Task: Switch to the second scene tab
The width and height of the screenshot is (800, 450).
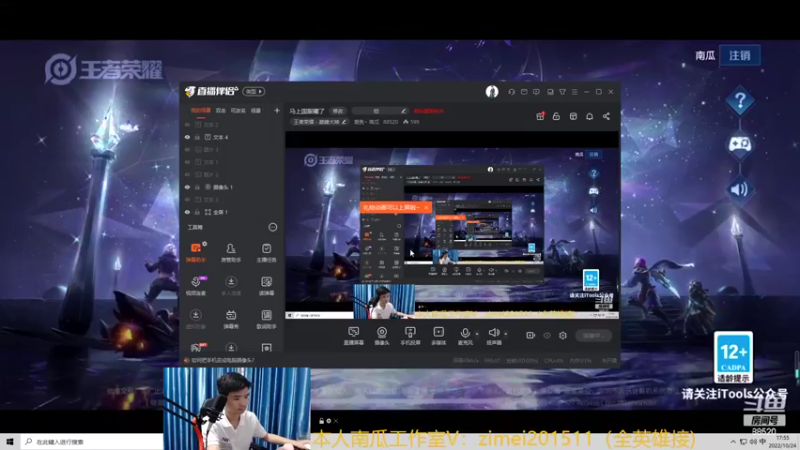Action: click(x=220, y=111)
